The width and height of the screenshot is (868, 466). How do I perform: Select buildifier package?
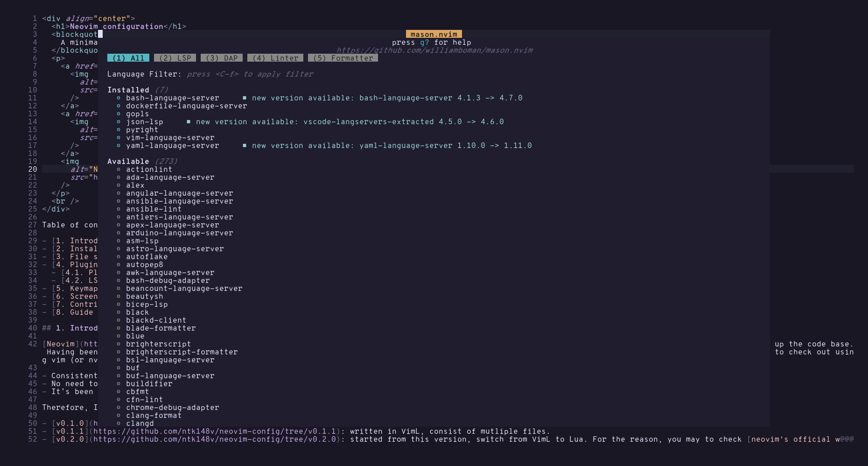point(149,383)
